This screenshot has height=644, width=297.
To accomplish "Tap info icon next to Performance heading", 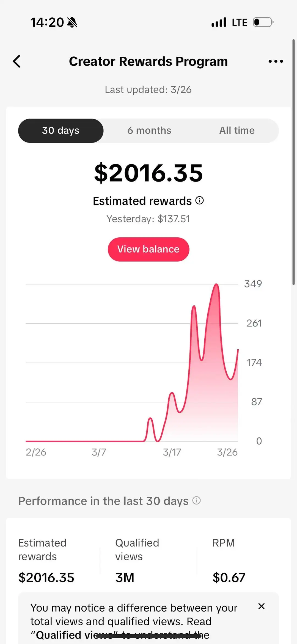I will (196, 500).
